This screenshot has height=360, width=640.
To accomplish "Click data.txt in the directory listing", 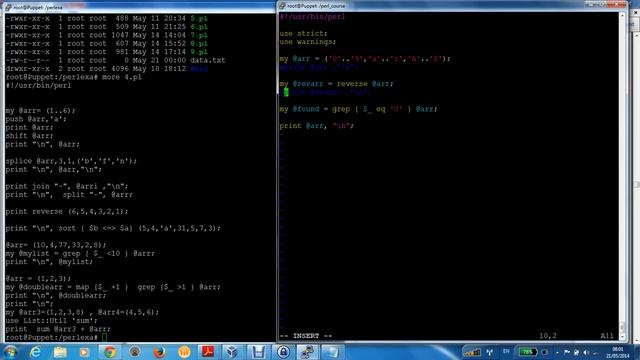I will click(208, 60).
